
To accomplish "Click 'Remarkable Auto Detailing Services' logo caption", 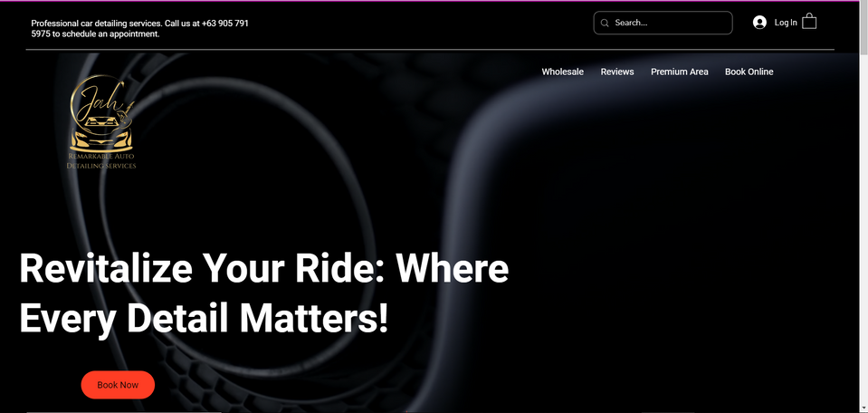I will click(x=101, y=161).
